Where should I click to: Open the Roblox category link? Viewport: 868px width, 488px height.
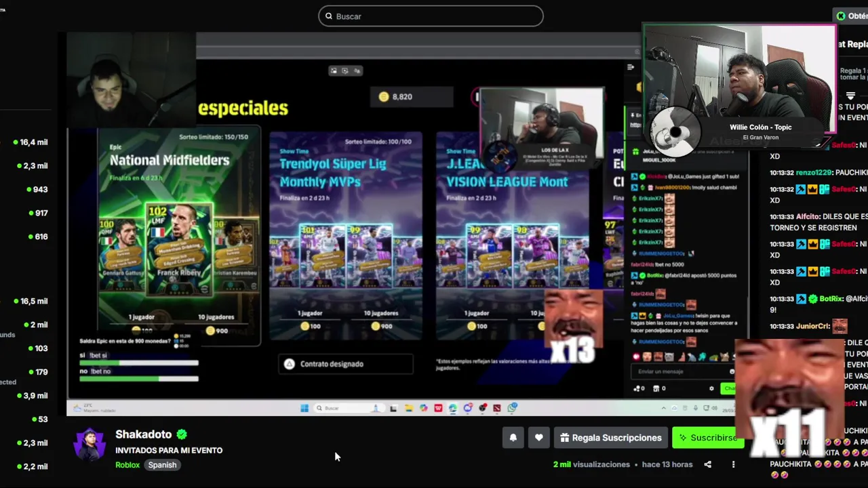[x=127, y=465]
